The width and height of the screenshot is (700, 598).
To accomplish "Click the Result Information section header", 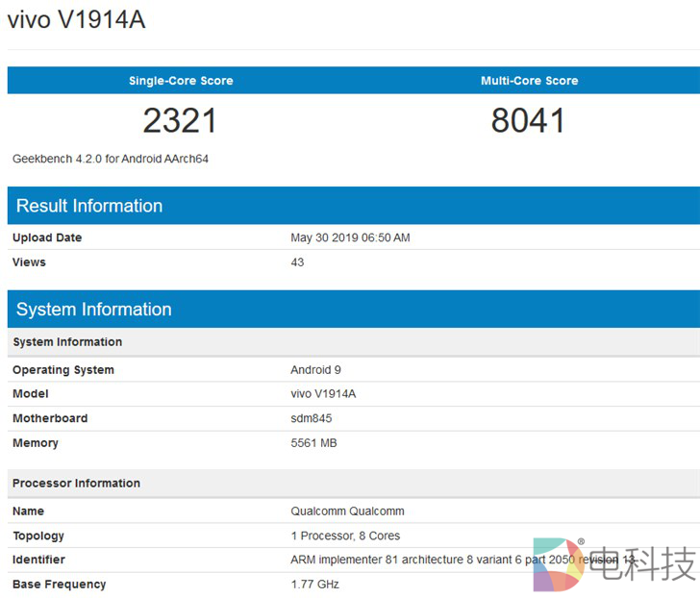I will click(x=89, y=206).
